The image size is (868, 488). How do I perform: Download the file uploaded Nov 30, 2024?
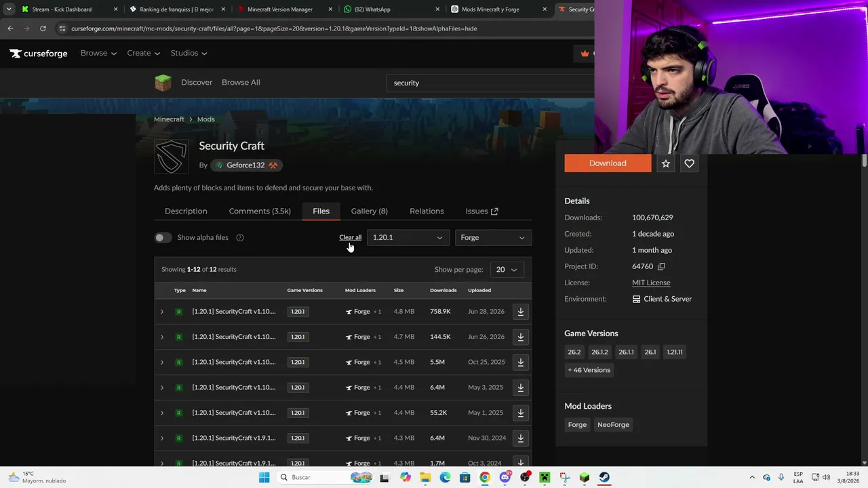pos(521,438)
